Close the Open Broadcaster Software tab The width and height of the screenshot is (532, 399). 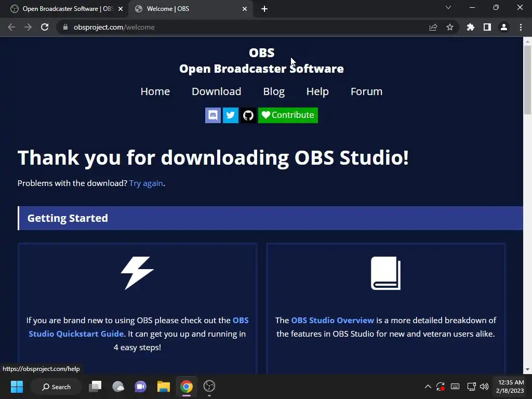coord(121,9)
